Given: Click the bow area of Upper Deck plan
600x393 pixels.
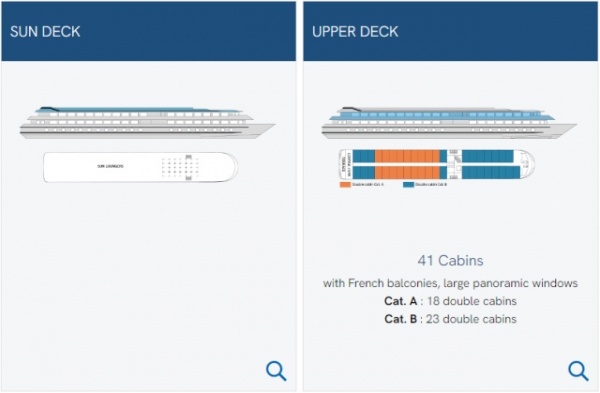Looking at the screenshot, I should 525,164.
